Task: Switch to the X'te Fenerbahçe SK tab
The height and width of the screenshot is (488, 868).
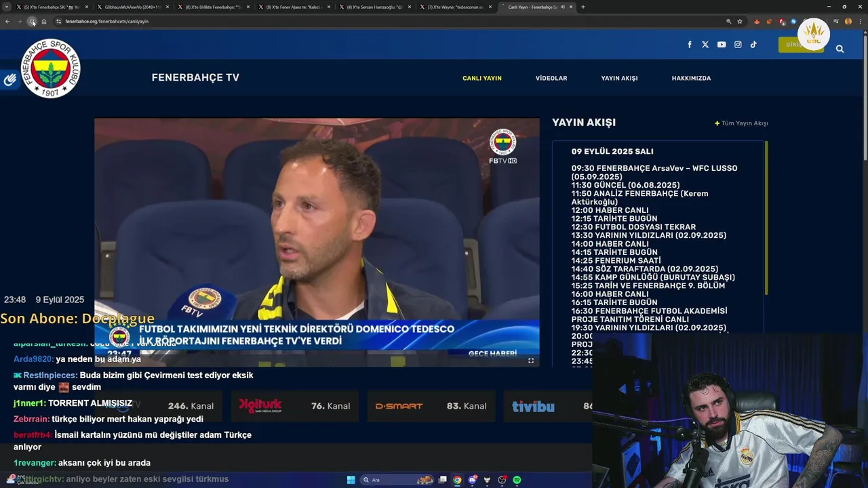Action: tap(53, 7)
